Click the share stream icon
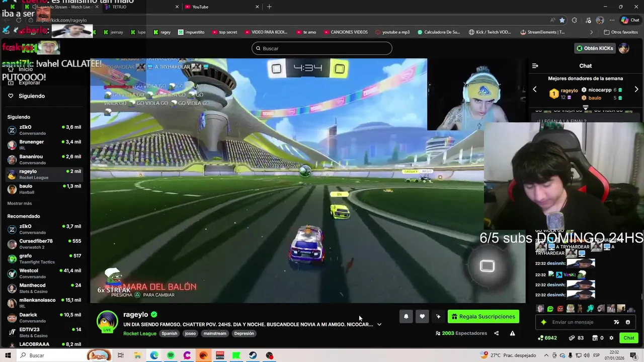The image size is (644, 362). pos(496,333)
